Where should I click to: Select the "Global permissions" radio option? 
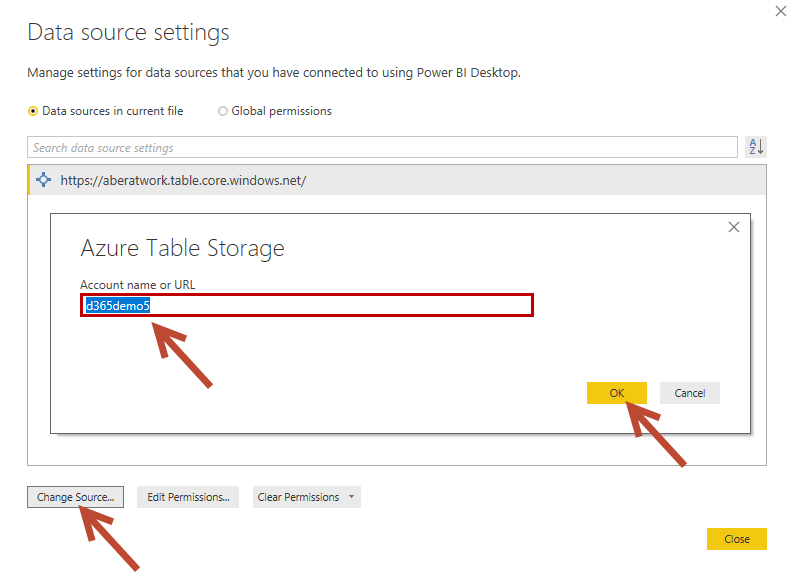click(x=223, y=111)
